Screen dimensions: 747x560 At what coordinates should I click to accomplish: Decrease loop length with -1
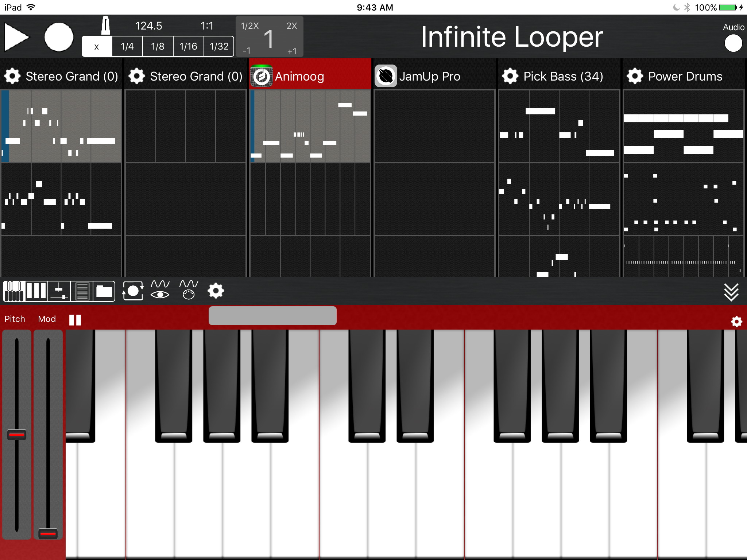tap(247, 51)
